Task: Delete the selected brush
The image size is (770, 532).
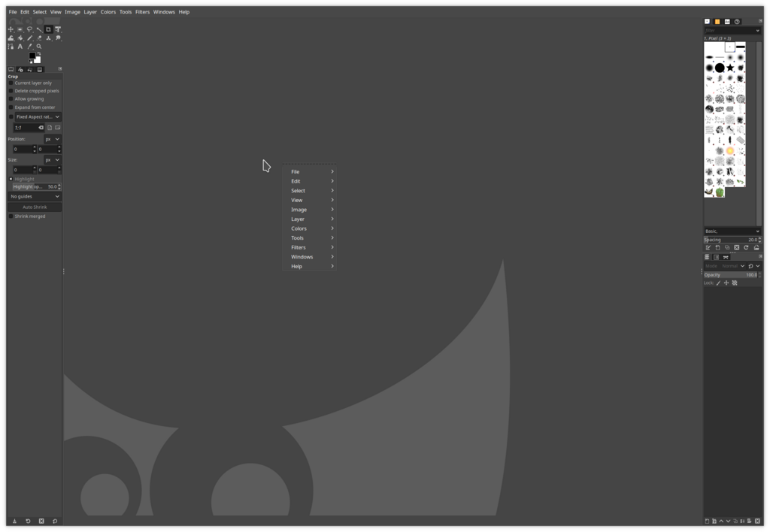Action: pyautogui.click(x=737, y=248)
